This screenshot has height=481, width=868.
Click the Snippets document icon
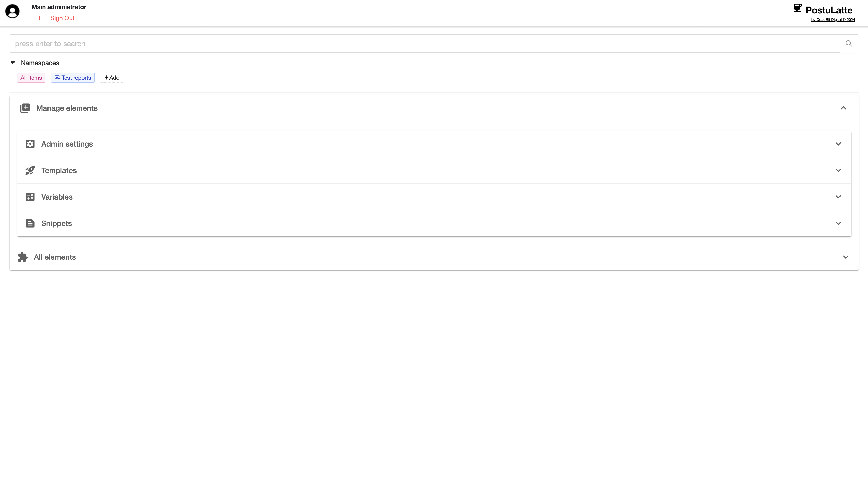click(x=30, y=223)
